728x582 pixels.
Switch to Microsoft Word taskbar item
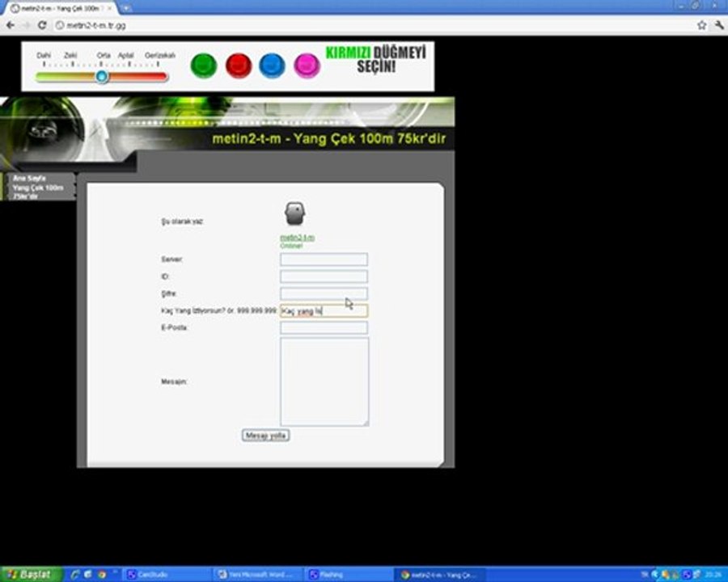click(258, 575)
